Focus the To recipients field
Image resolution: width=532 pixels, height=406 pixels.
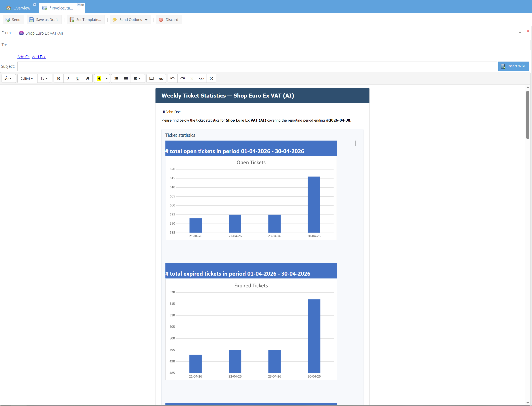[x=274, y=45]
